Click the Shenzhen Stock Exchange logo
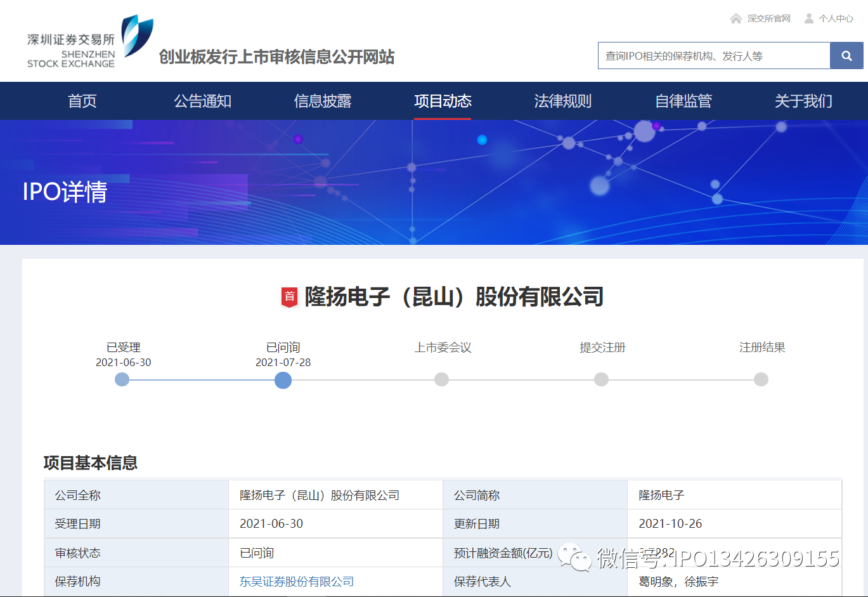The height and width of the screenshot is (597, 868). pos(90,42)
